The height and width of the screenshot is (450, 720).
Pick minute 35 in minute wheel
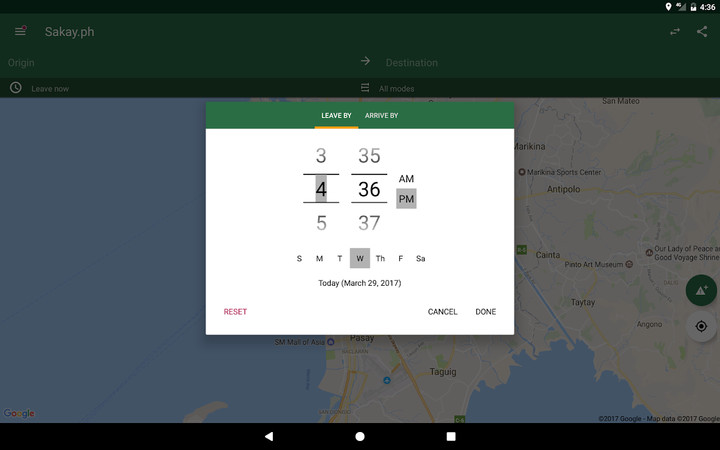[369, 156]
